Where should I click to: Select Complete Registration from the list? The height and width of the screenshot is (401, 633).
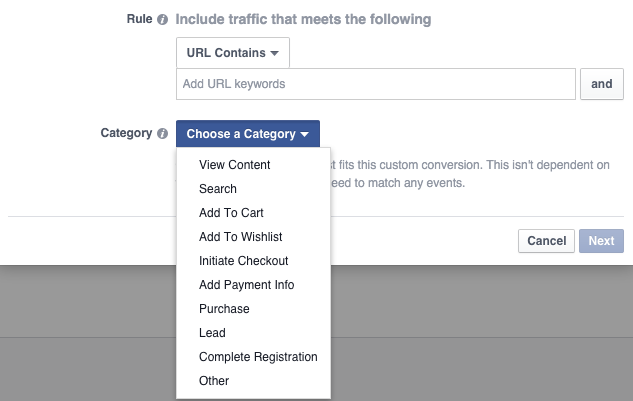pos(258,357)
